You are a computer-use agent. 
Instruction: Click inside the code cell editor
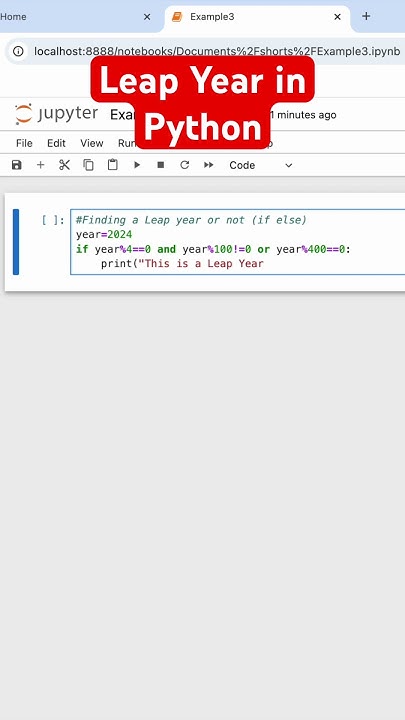tap(238, 242)
